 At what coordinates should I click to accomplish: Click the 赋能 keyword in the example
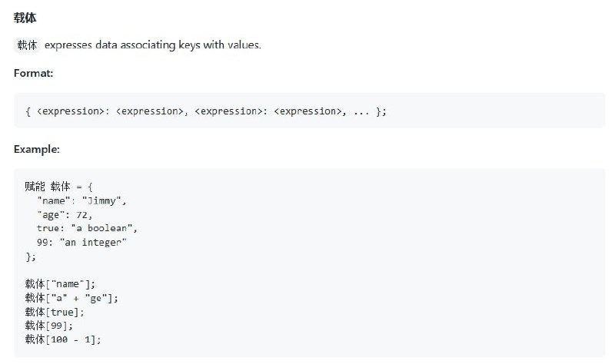coord(35,187)
